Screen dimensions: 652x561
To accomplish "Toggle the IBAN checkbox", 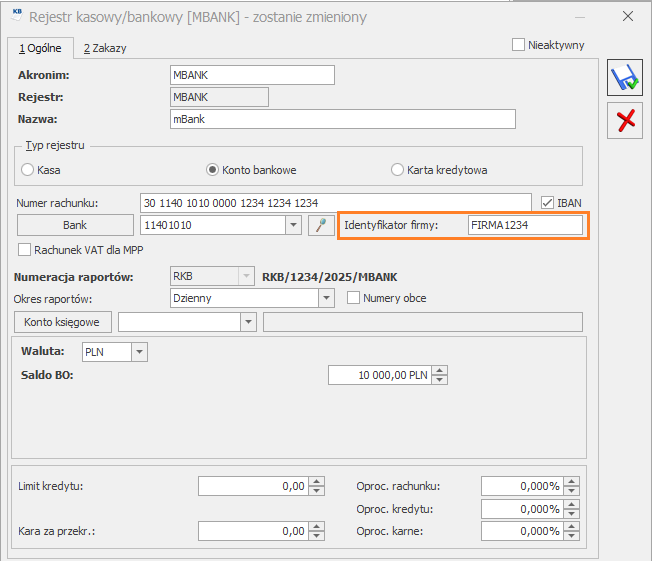I will [546, 202].
